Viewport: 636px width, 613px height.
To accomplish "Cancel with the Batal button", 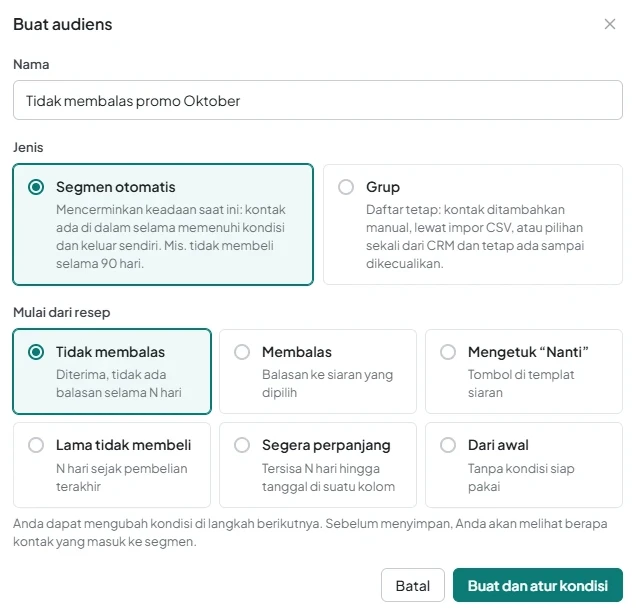I will [413, 585].
